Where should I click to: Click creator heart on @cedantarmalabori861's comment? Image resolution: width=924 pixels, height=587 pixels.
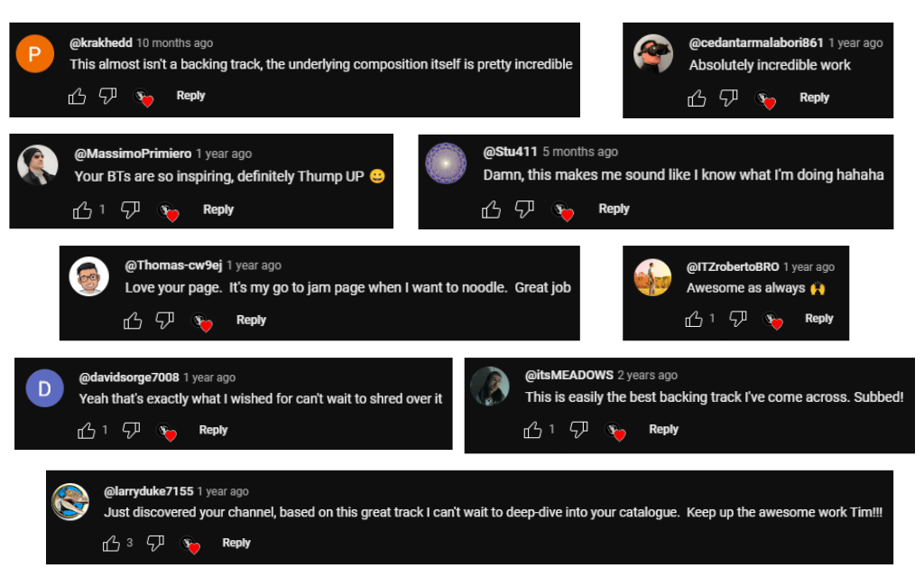766,99
